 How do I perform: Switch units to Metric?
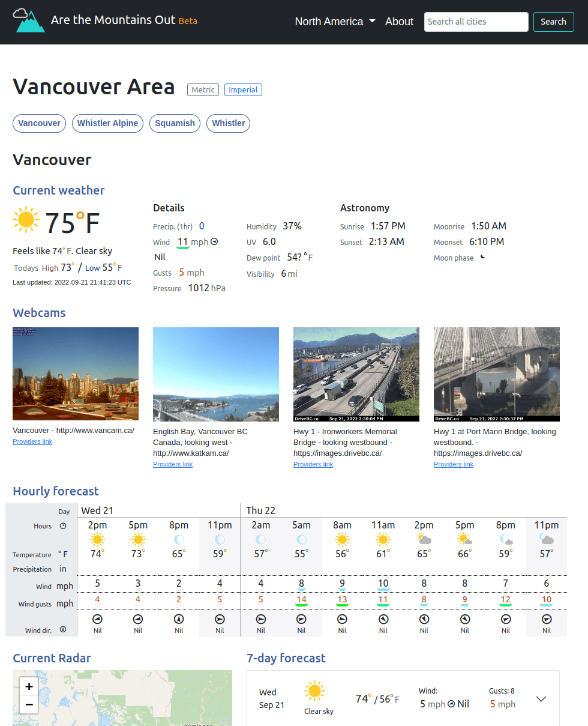203,90
